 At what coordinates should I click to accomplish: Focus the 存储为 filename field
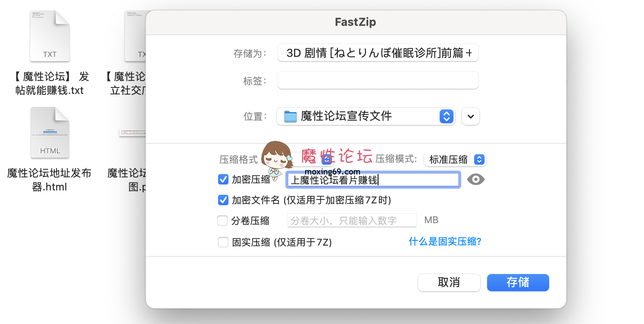[x=378, y=53]
